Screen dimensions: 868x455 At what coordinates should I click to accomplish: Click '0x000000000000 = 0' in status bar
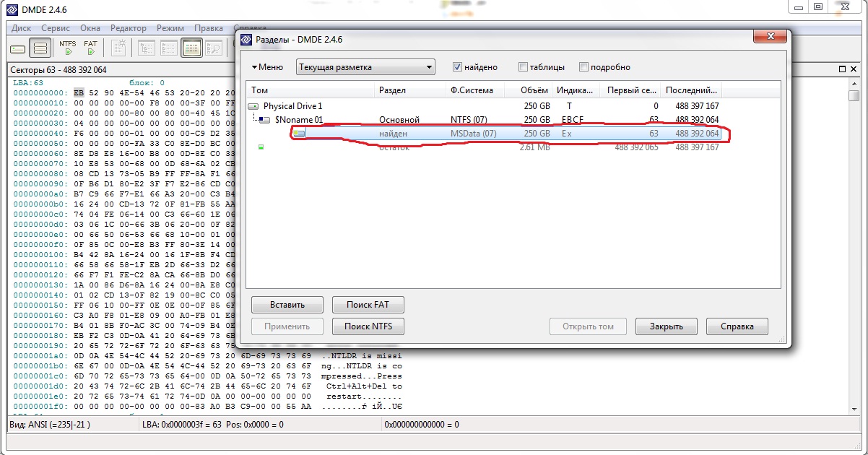coord(422,424)
